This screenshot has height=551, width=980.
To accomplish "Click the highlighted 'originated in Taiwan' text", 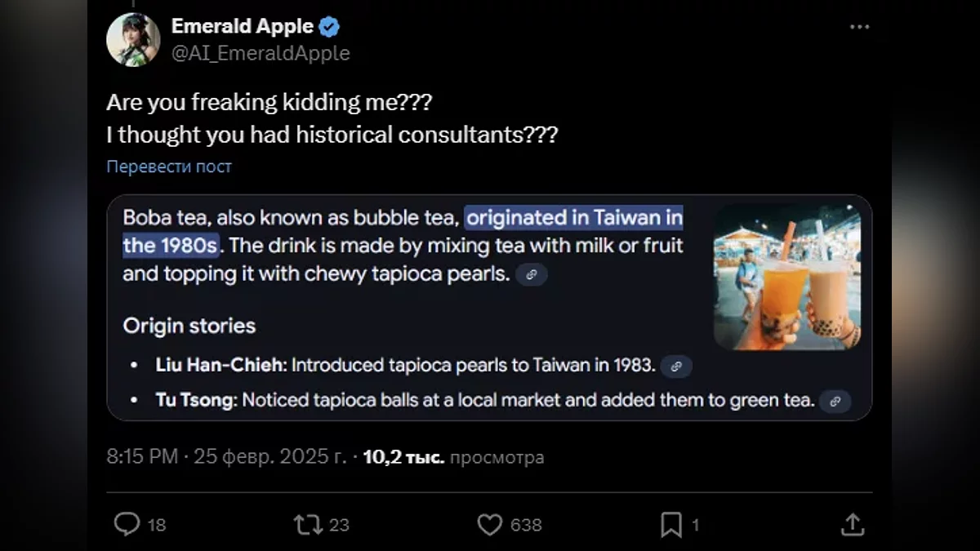I will pyautogui.click(x=573, y=219).
